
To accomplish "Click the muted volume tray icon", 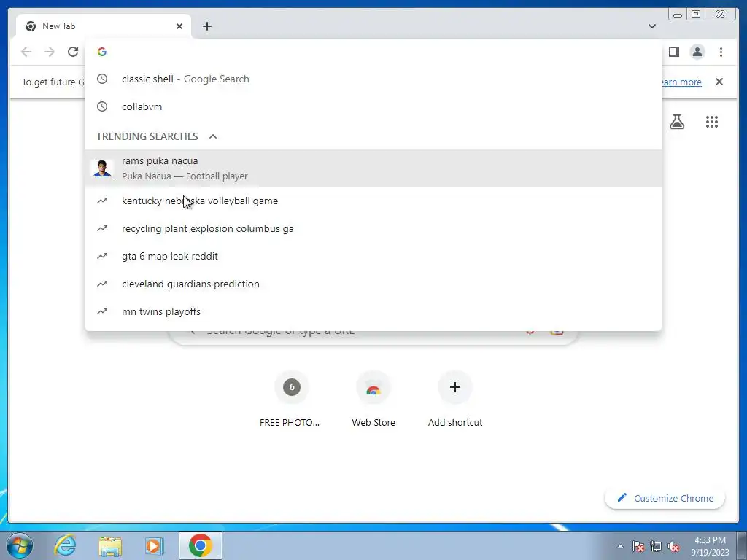I will pos(673,546).
